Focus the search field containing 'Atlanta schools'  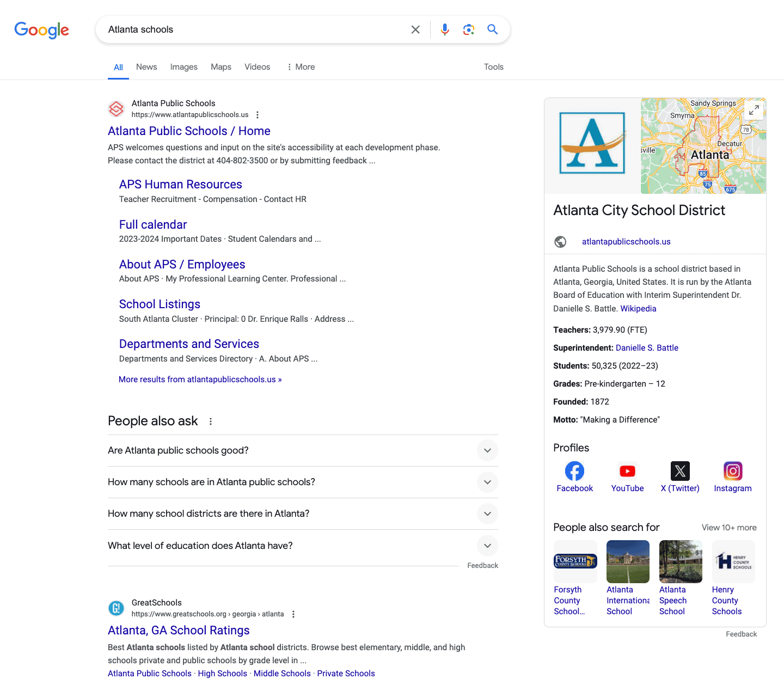(255, 29)
